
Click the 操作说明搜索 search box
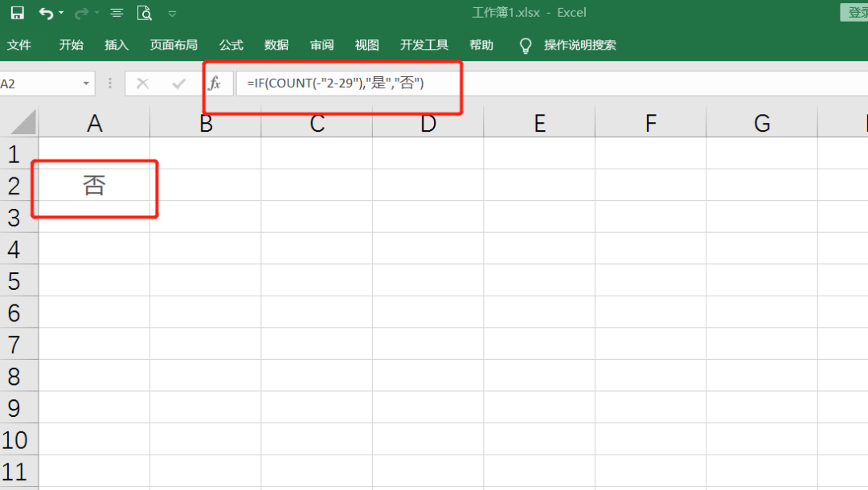pyautogui.click(x=579, y=45)
